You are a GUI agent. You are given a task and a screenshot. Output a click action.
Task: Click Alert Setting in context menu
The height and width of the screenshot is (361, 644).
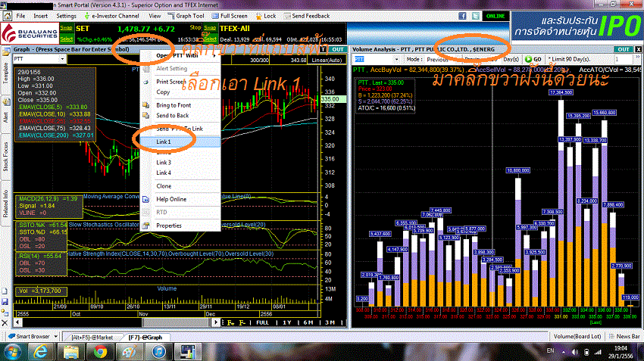pyautogui.click(x=172, y=69)
